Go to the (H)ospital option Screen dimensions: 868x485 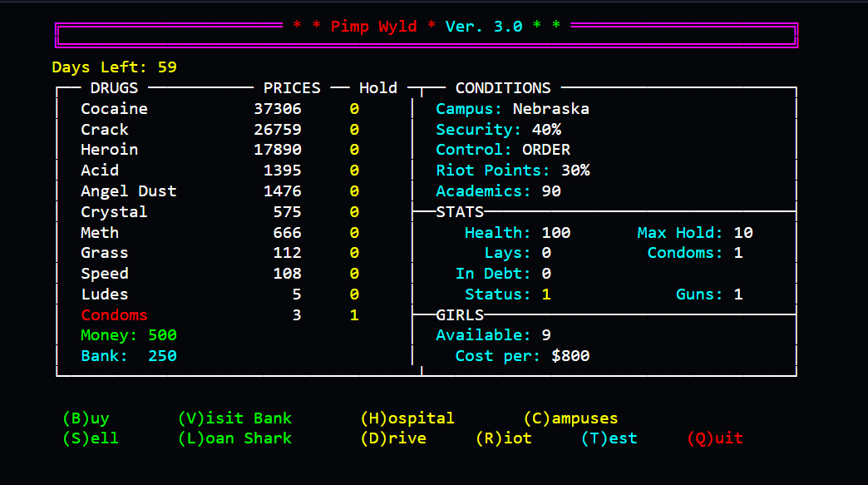click(407, 418)
